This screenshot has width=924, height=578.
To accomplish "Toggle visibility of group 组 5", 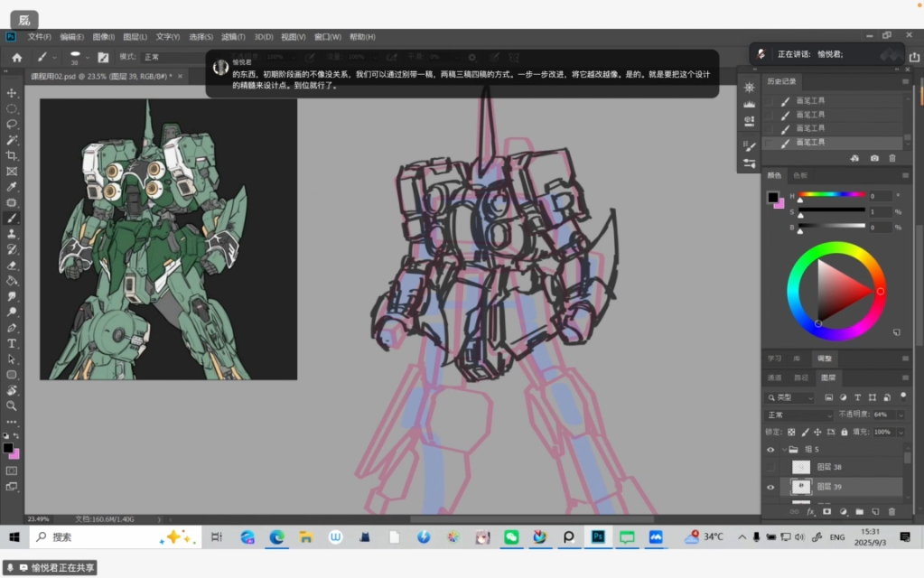I will (770, 450).
